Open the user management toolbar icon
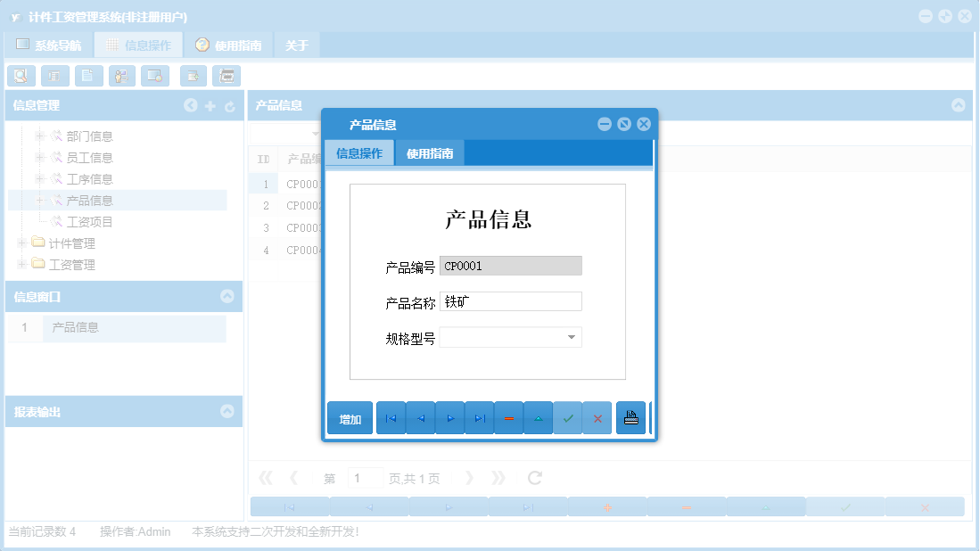Screen dimensions: 980x551 121,76
